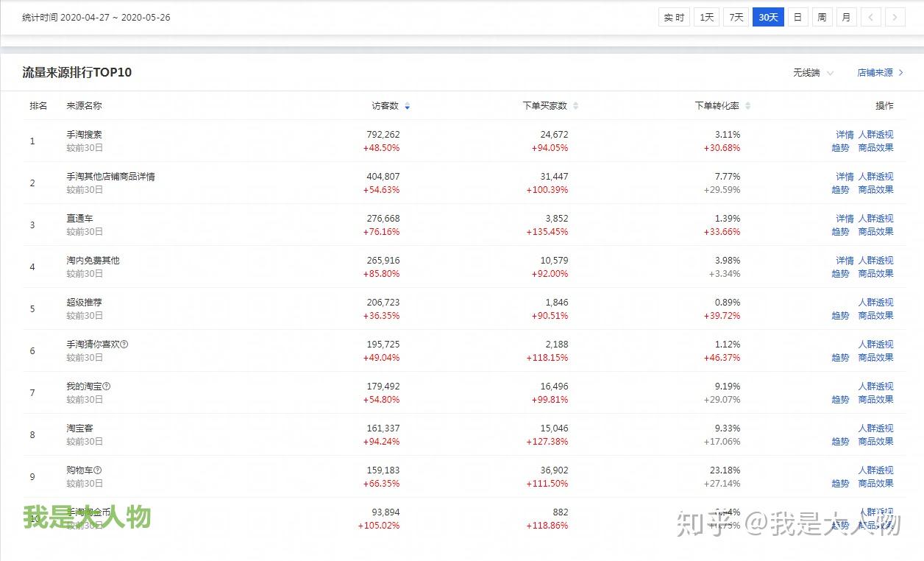View 趋势 for 手淘其他店铺商品详情
Viewport: 924px width, 561px height.
(840, 190)
